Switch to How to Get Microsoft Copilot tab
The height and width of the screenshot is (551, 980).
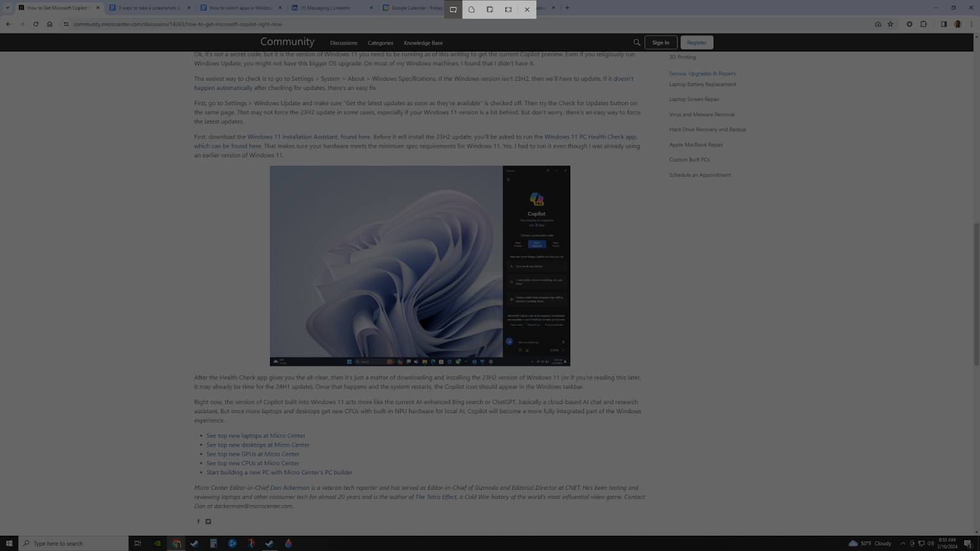point(58,8)
